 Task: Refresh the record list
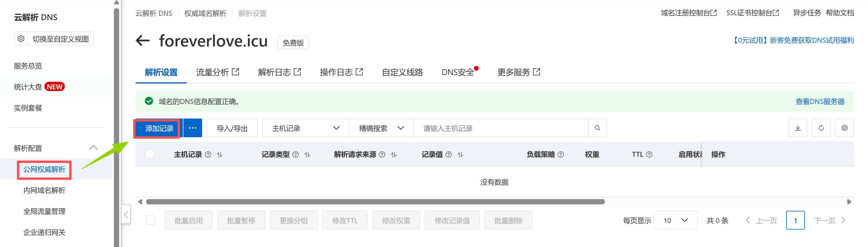point(821,128)
